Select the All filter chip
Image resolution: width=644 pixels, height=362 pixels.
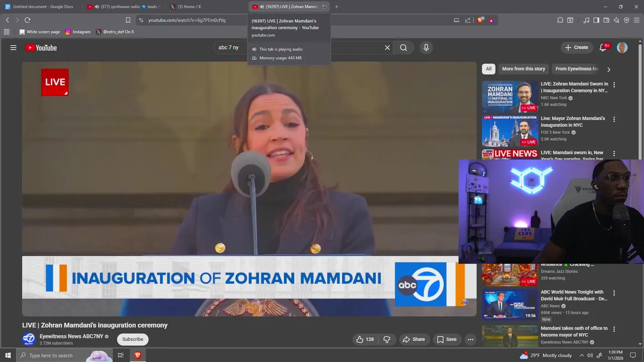click(489, 69)
